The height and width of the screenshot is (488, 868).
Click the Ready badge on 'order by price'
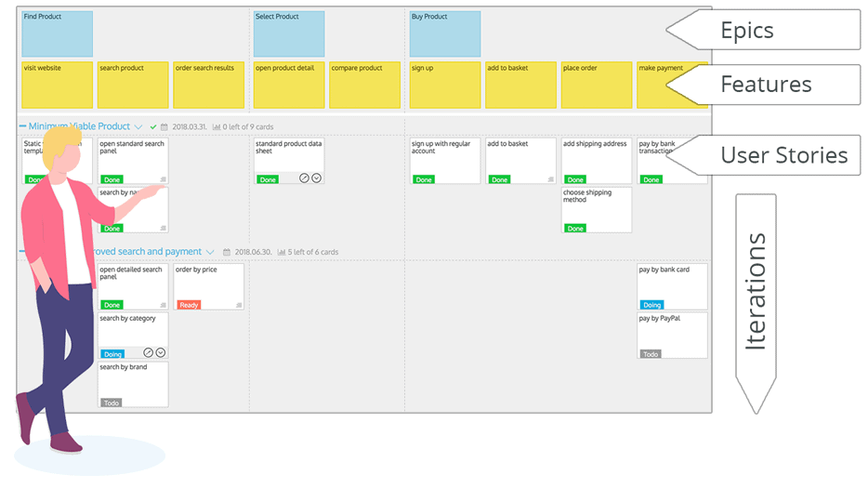click(189, 305)
